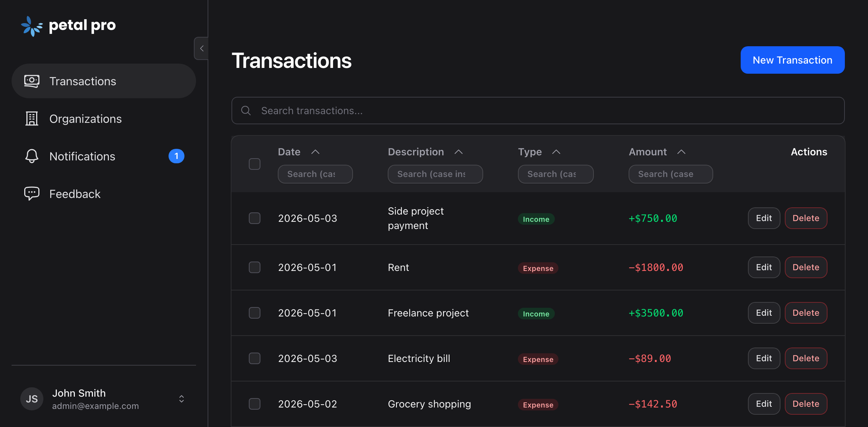The image size is (868, 427).
Task: Sort by Type using its caret
Action: click(x=556, y=152)
